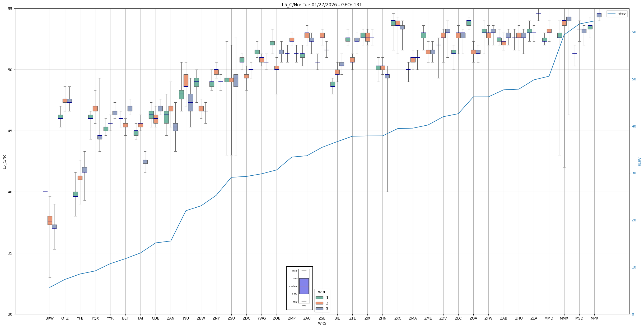The image size is (644, 328).
Task: Click the ZSU station axis label
Action: click(231, 318)
